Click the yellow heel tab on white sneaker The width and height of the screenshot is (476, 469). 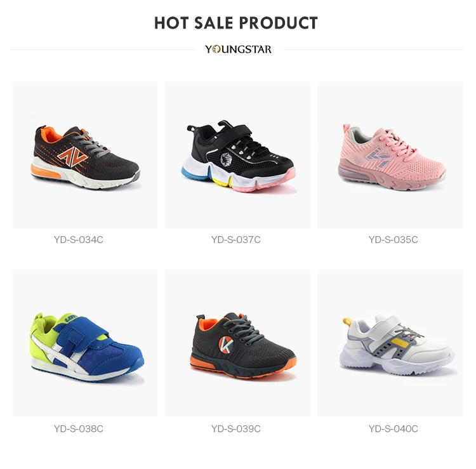coord(347,321)
